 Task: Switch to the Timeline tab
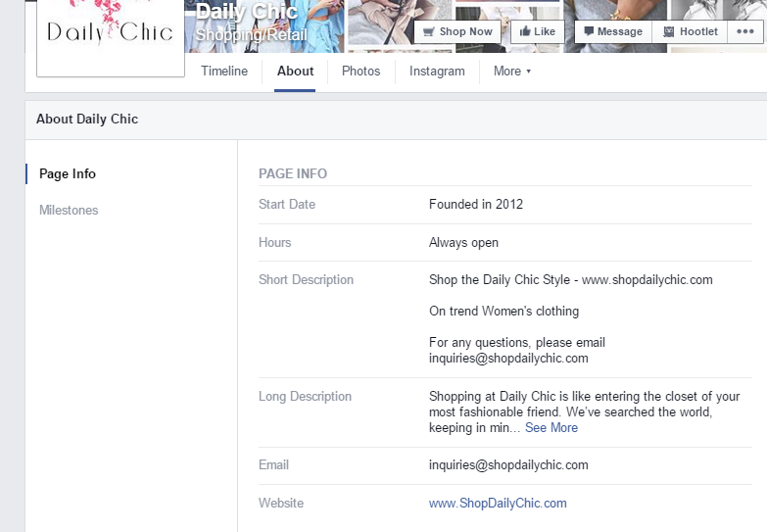(x=224, y=72)
